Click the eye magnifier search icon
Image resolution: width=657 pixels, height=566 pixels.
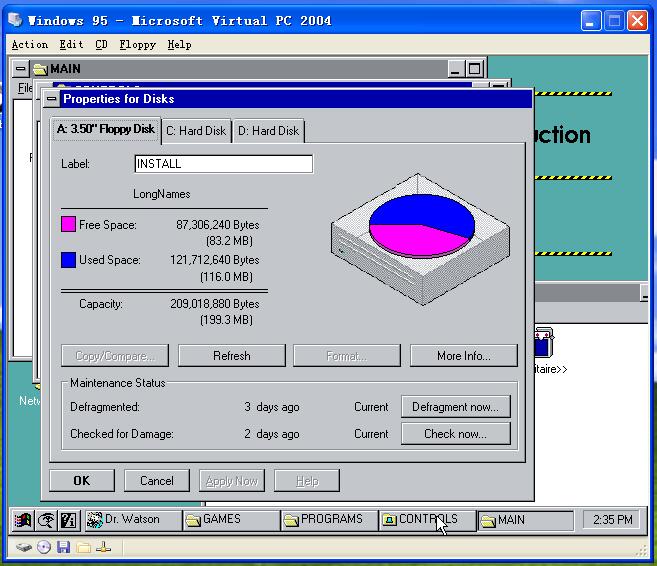(45, 520)
